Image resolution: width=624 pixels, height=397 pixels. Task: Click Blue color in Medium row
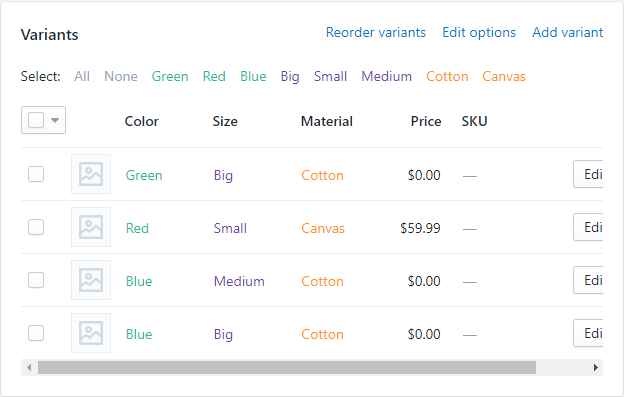click(x=139, y=281)
